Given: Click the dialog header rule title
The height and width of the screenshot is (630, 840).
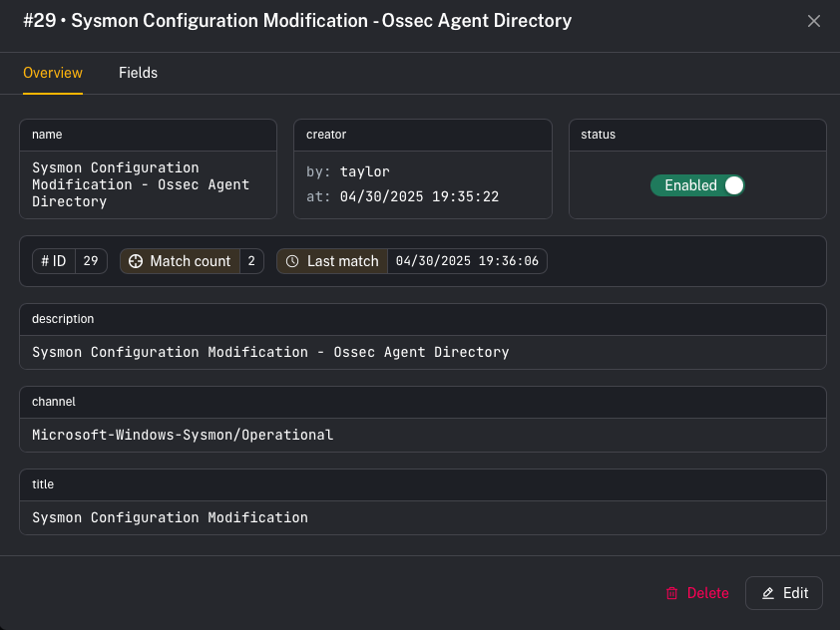Looking at the screenshot, I should point(297,21).
